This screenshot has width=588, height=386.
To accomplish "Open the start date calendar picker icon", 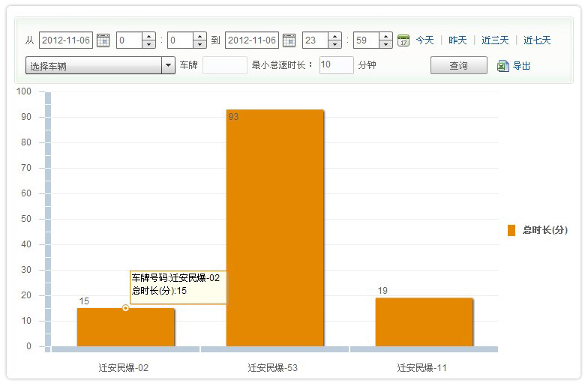I will (x=103, y=40).
